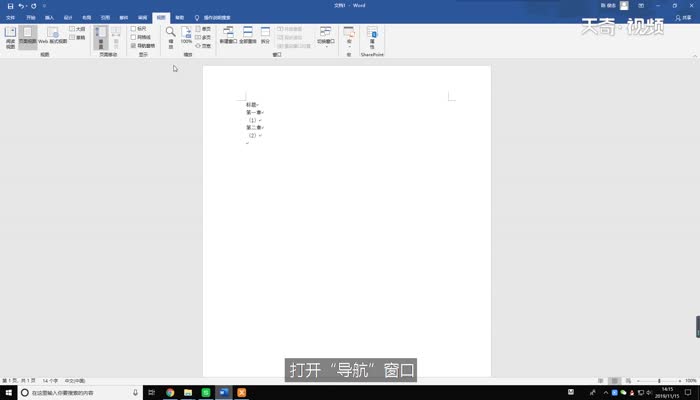Screen dimensions: 700x400
Task: Click the green app taskbar icon
Action: [x=206, y=392]
